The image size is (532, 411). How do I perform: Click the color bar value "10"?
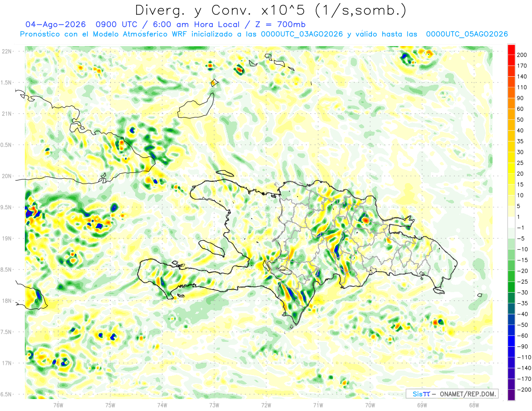[521, 196]
